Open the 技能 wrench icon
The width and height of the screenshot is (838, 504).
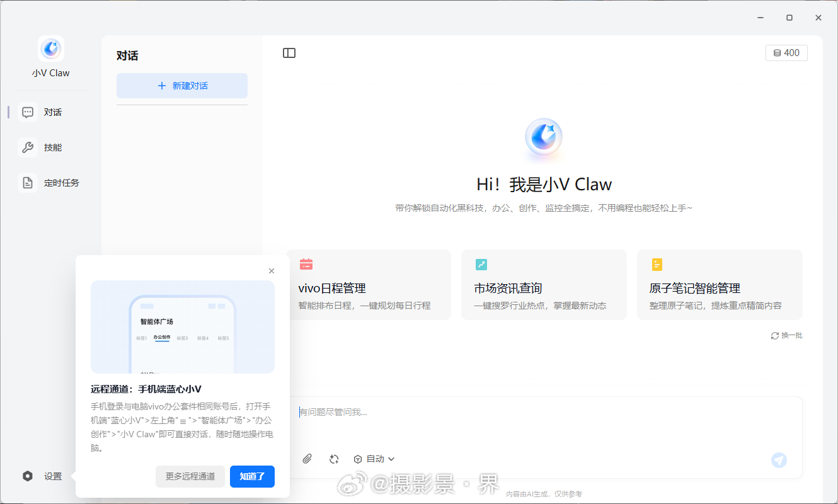tap(28, 147)
